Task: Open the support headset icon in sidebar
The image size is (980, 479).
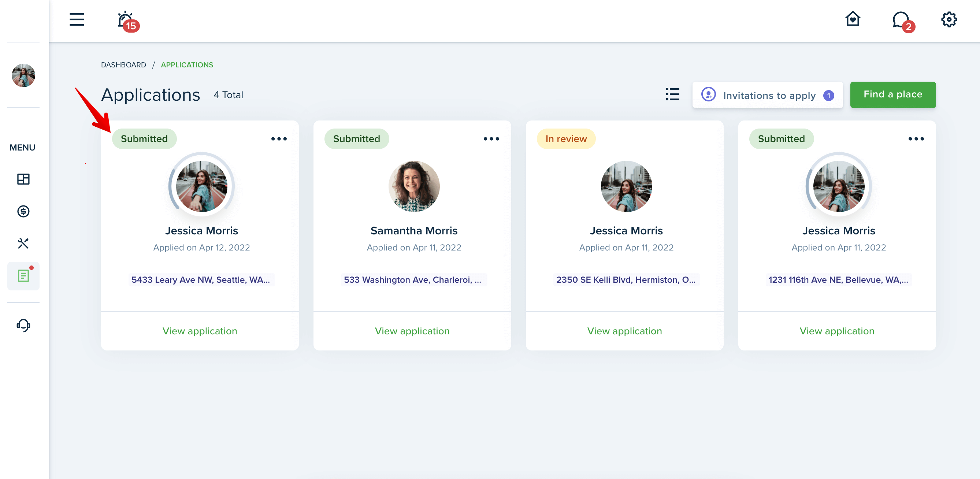Action: point(23,325)
